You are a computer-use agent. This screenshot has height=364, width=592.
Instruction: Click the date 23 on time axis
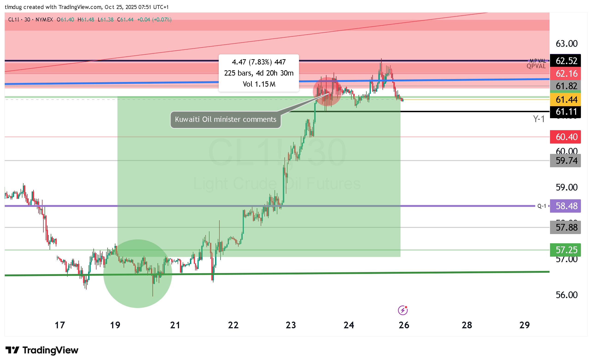point(291,325)
